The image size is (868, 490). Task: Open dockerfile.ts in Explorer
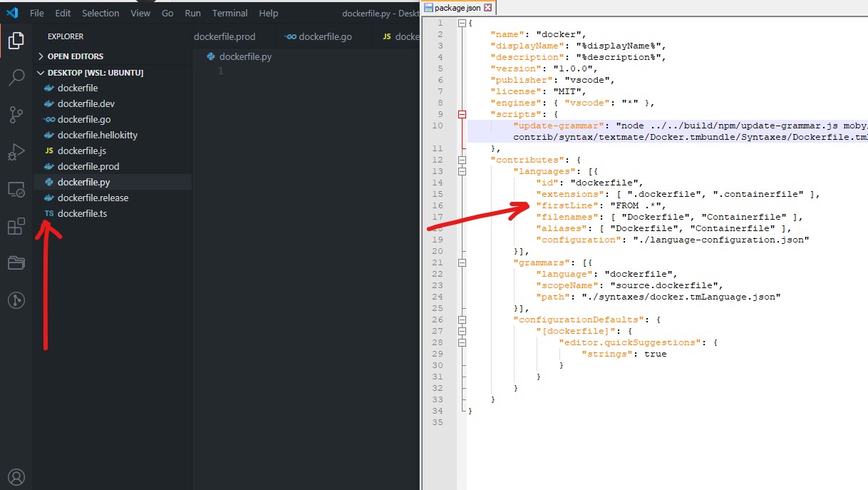[113, 213]
